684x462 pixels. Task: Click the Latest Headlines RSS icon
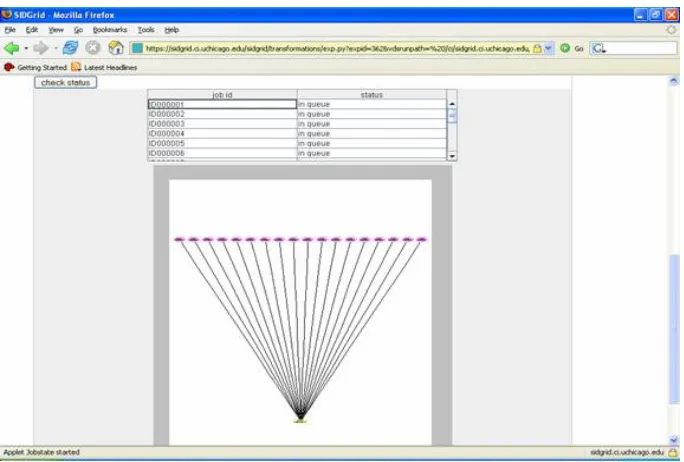tap(76, 67)
